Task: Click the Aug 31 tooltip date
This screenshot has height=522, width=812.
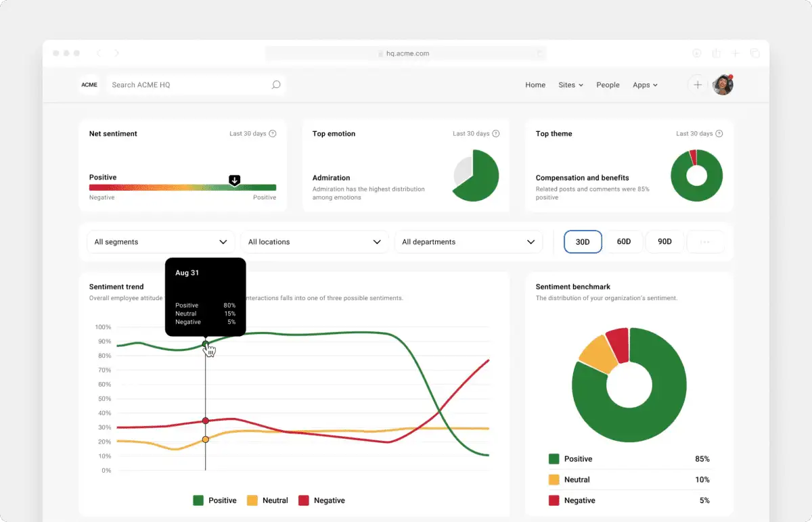Action: (x=187, y=273)
